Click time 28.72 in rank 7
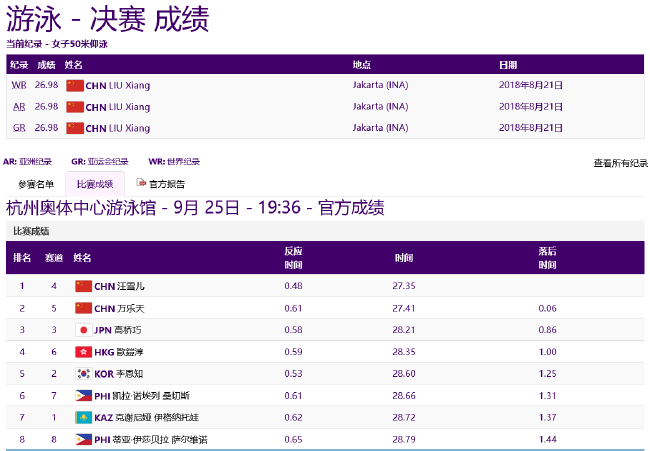Image resolution: width=650 pixels, height=451 pixels. [x=404, y=417]
